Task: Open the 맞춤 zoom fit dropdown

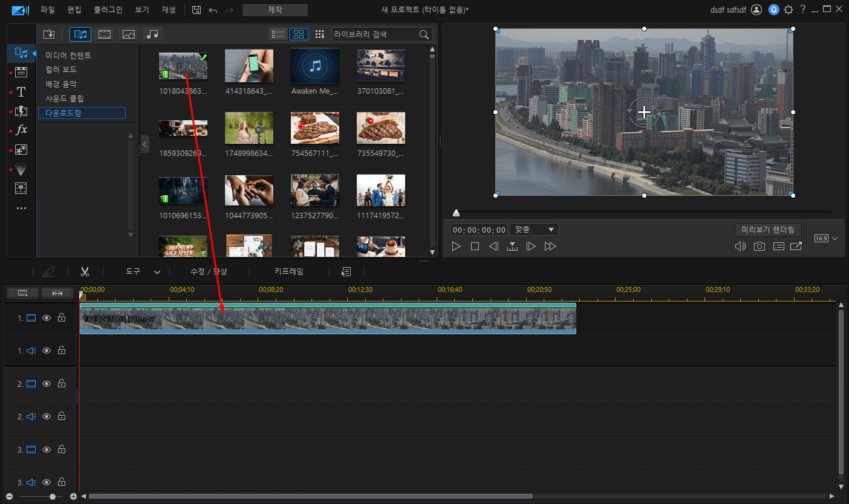Action: pos(534,230)
